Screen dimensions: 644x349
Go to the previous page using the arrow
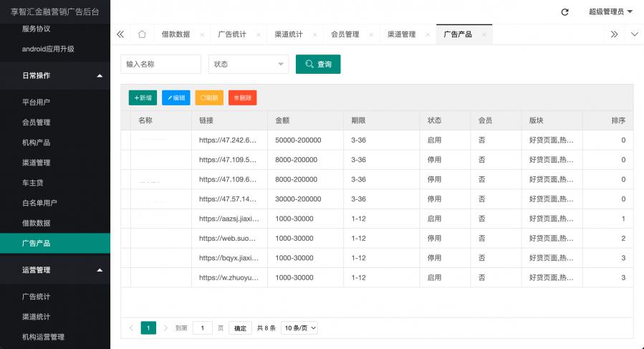click(131, 328)
